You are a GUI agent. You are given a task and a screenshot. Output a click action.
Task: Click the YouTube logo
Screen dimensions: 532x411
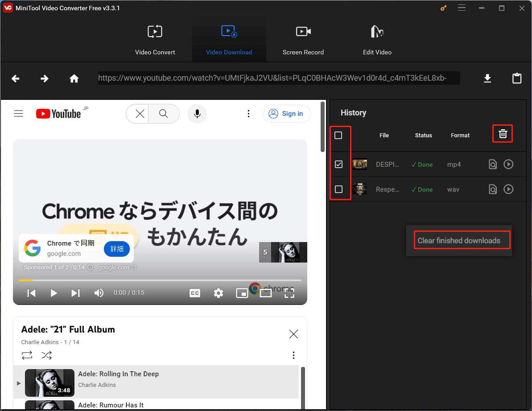[58, 114]
